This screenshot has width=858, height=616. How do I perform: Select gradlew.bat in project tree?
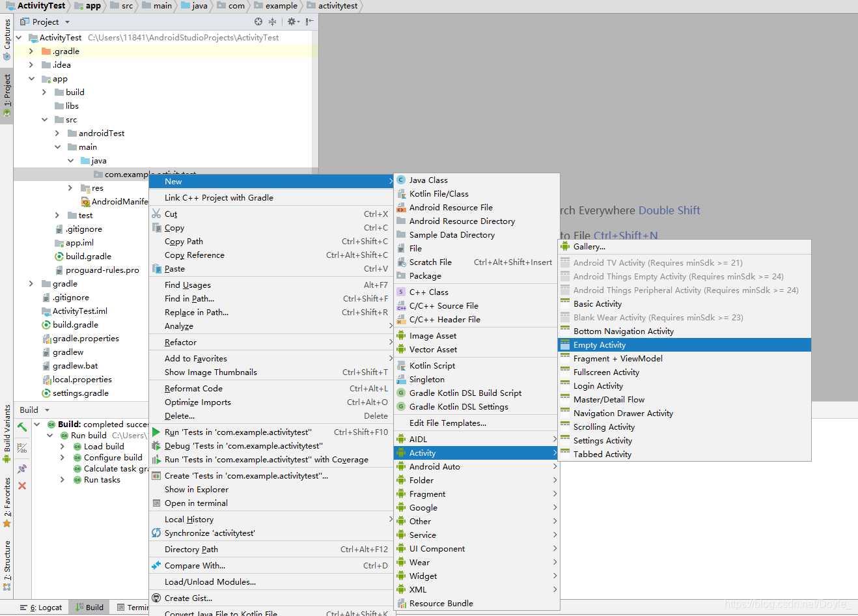coord(75,366)
